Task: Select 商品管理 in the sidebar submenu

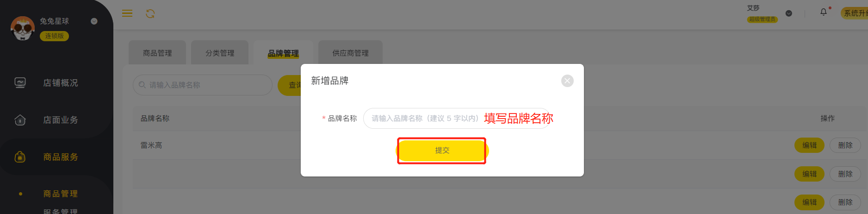Action: click(x=60, y=194)
